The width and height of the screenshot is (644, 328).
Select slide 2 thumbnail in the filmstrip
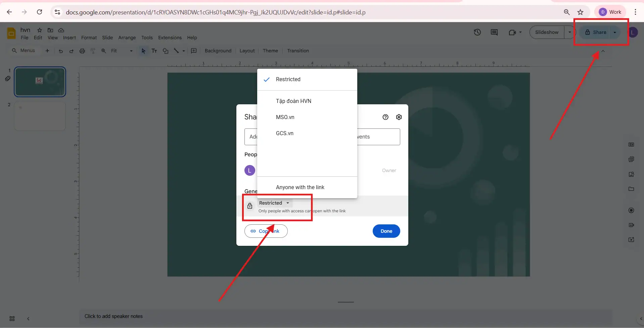point(39,116)
